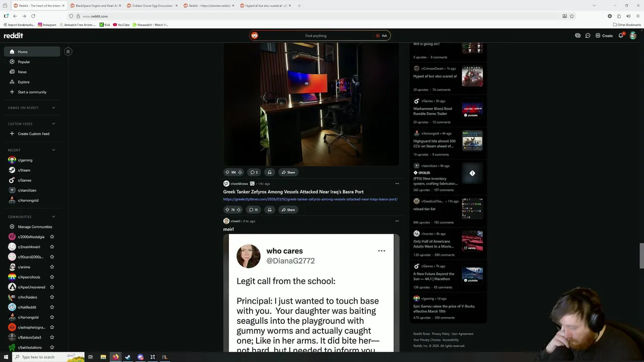Open the browser list all tabs dropdown
644x362 pixels.
[594, 6]
